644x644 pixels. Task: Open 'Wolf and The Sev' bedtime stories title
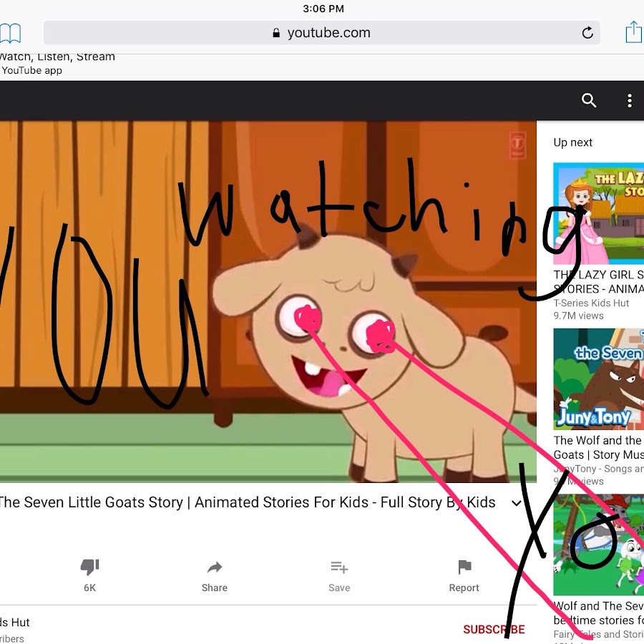point(598,613)
